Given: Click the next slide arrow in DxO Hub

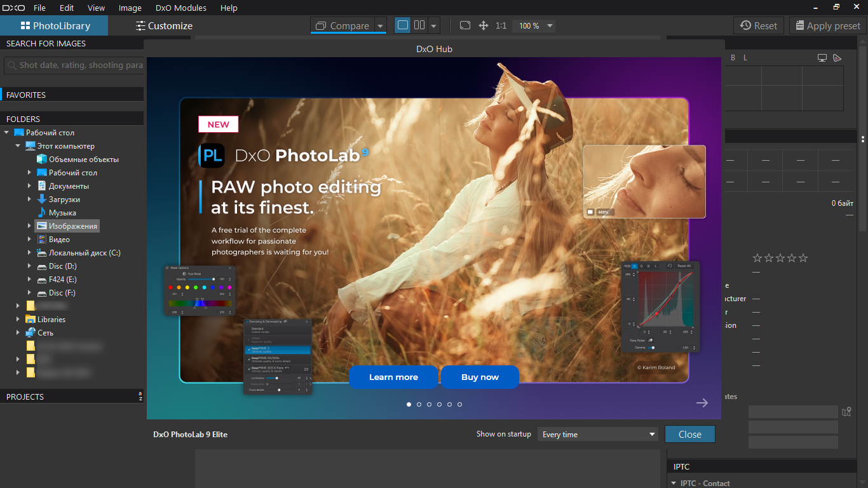Looking at the screenshot, I should pyautogui.click(x=702, y=402).
